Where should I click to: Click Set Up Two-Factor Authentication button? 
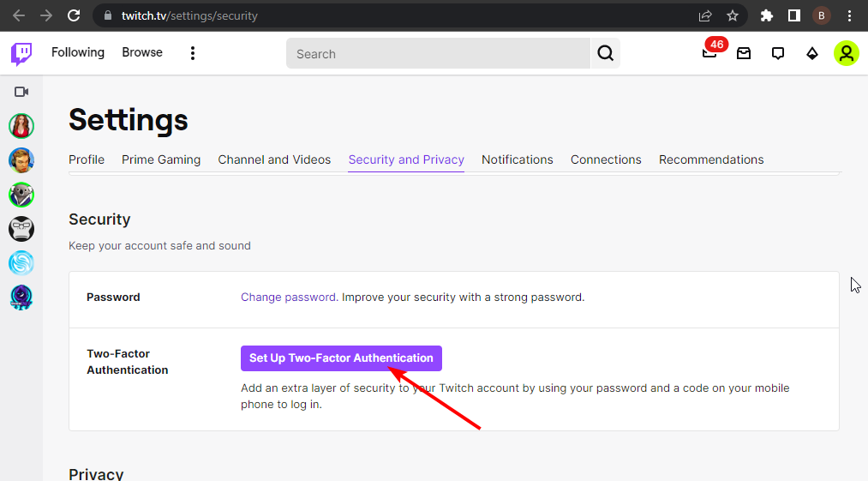[341, 358]
